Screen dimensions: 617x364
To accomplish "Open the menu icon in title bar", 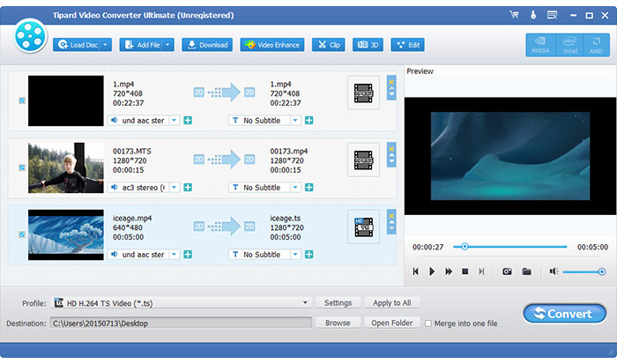I will [x=552, y=15].
